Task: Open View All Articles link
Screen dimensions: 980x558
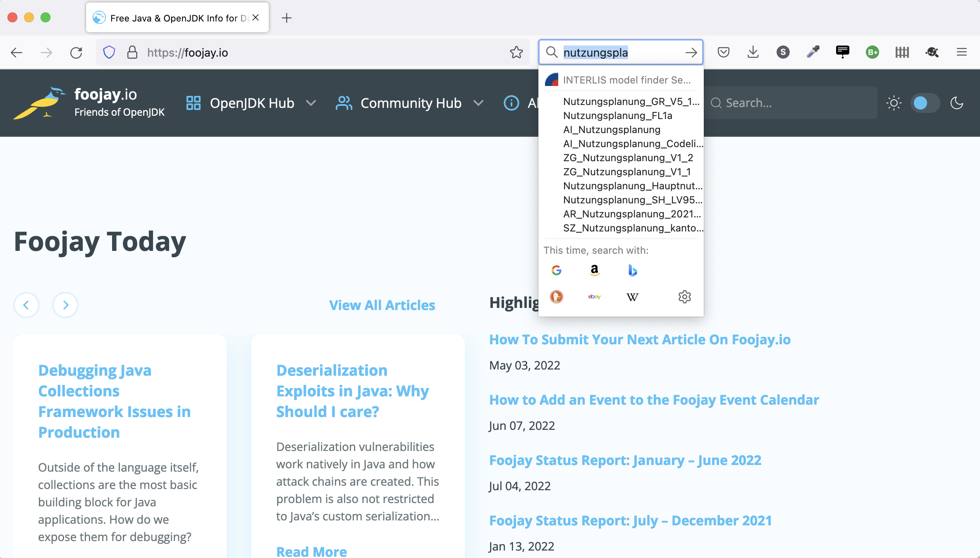Action: pos(382,305)
